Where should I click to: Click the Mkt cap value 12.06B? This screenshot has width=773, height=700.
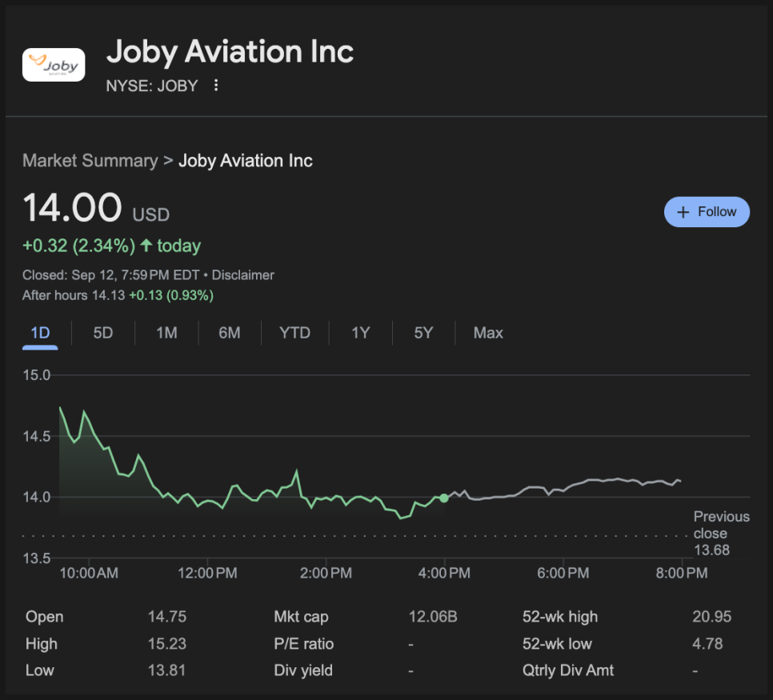pyautogui.click(x=433, y=617)
